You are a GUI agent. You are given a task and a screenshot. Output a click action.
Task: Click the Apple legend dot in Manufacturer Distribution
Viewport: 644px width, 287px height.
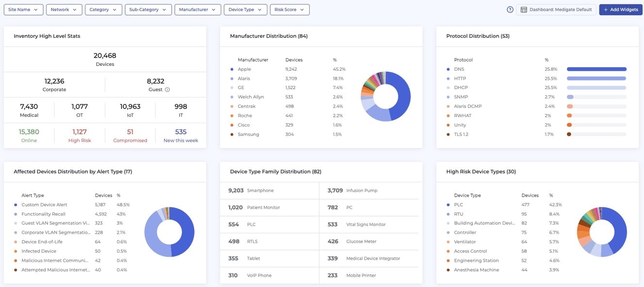pyautogui.click(x=232, y=69)
